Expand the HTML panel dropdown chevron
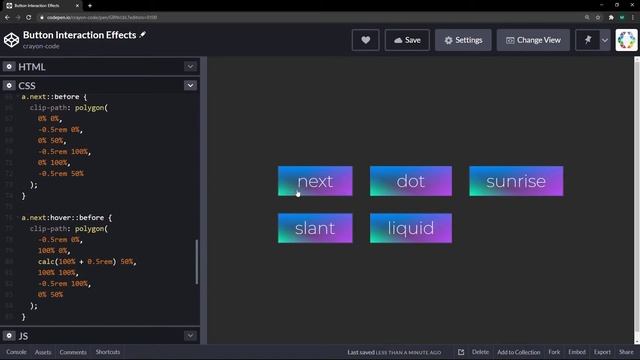The height and width of the screenshot is (360, 640). point(190,67)
